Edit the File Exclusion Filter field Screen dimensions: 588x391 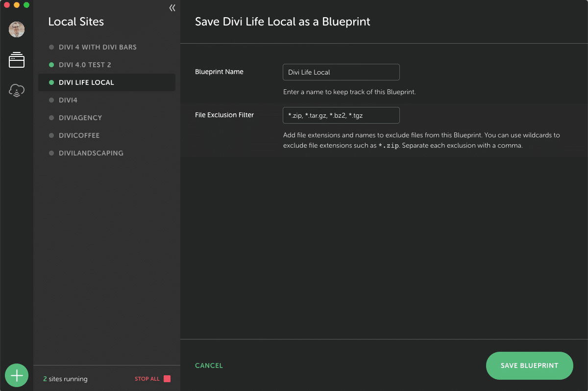pos(341,115)
